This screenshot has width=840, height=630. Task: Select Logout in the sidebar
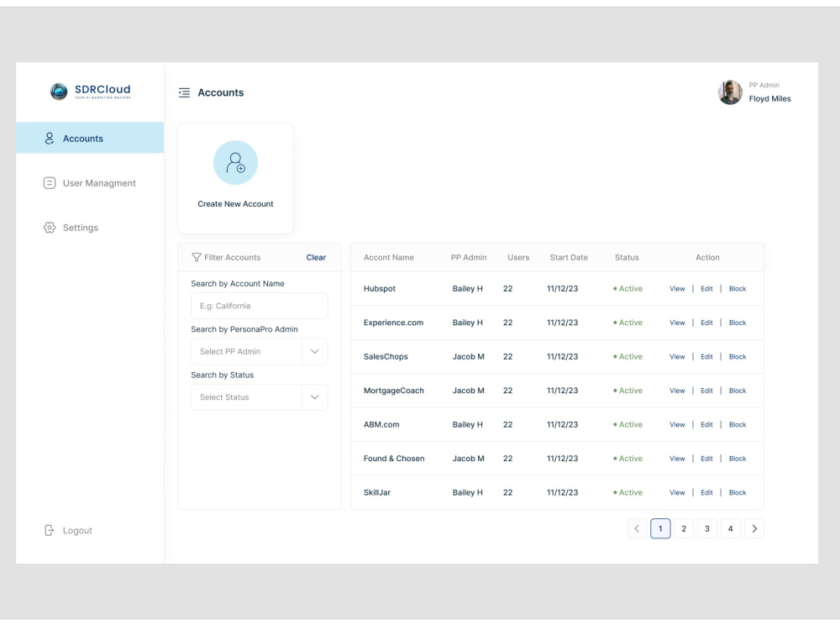68,530
